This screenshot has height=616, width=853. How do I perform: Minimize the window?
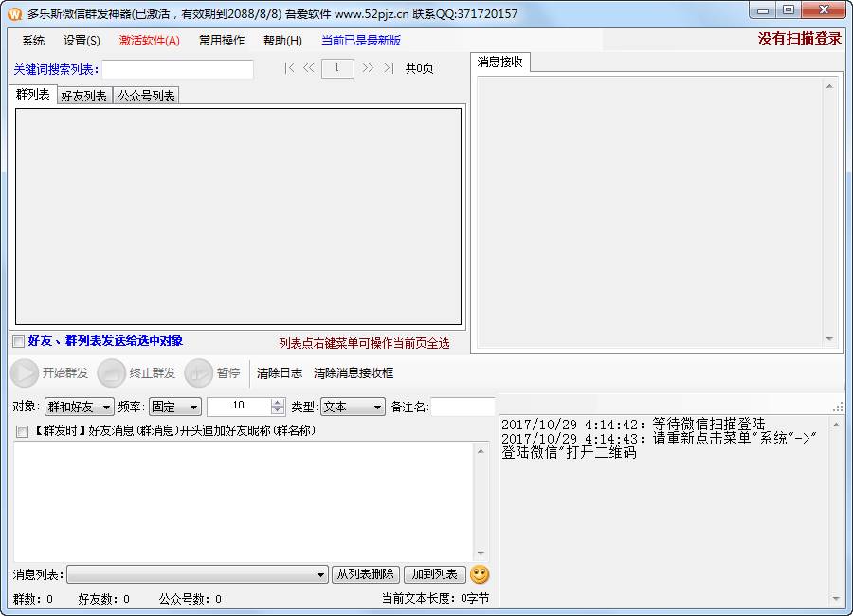763,10
